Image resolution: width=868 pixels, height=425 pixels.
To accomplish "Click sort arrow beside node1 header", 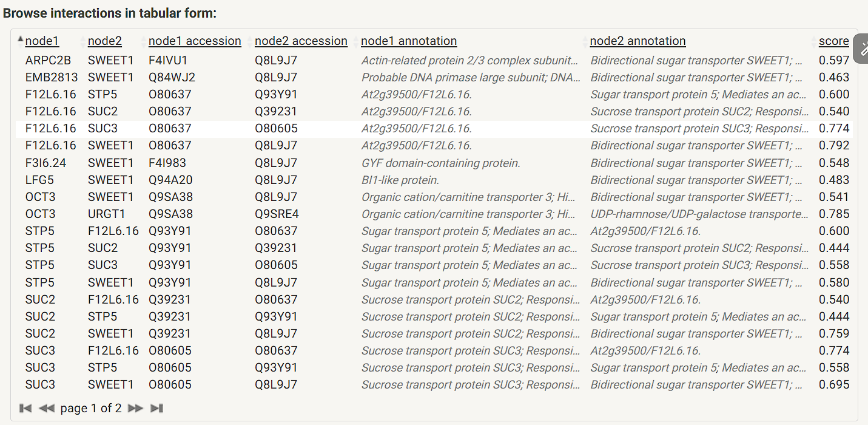I will click(x=21, y=40).
